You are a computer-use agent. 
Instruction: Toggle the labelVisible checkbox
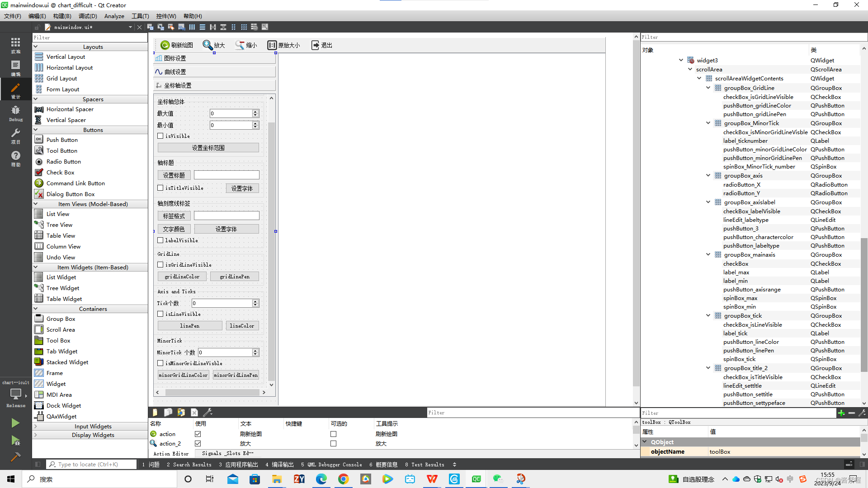pos(160,240)
